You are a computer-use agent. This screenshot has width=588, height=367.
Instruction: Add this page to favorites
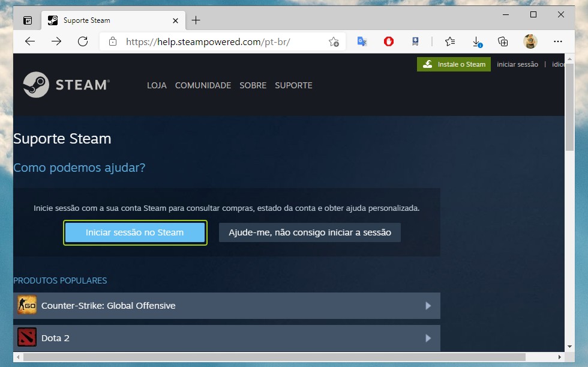click(x=334, y=41)
